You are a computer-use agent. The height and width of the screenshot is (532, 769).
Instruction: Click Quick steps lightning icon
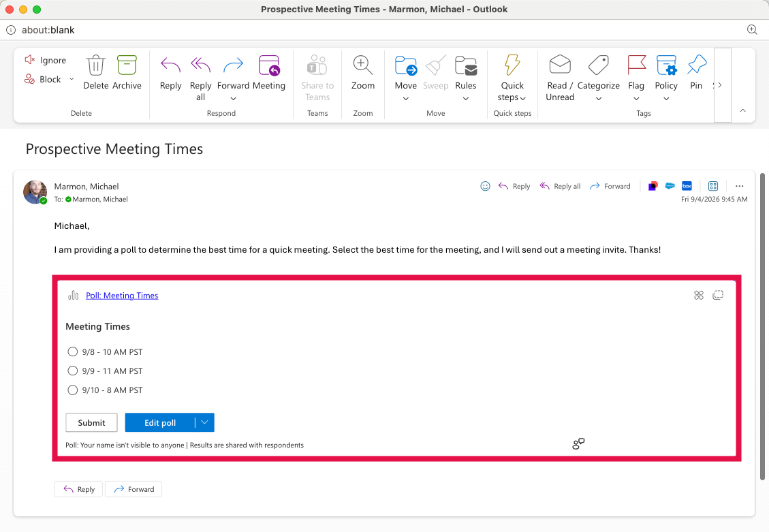pyautogui.click(x=512, y=65)
